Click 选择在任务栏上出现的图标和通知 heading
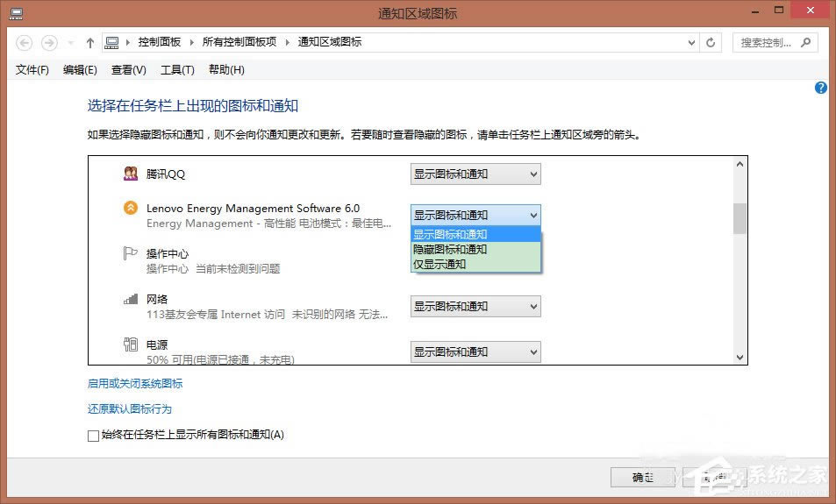Screen dimensions: 836x504 tap(193, 106)
